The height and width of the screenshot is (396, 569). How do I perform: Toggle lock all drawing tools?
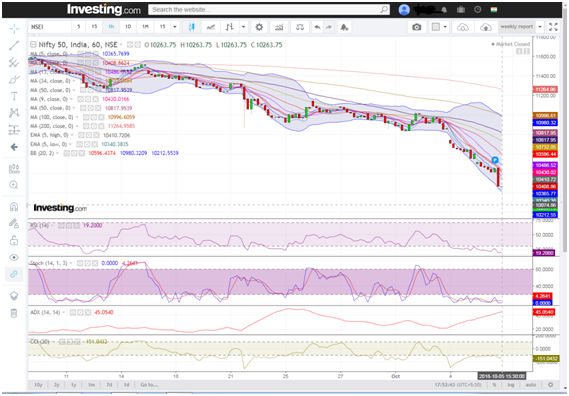pyautogui.click(x=14, y=240)
